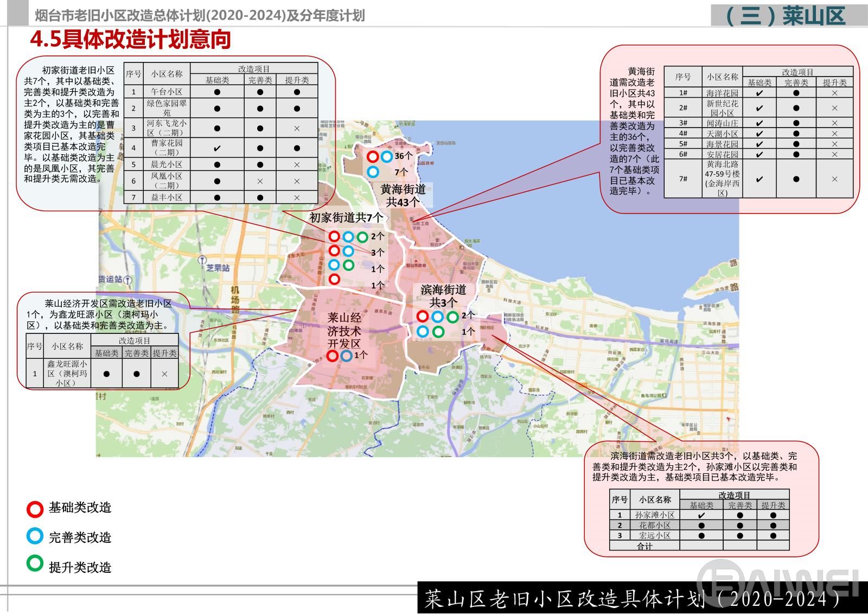The width and height of the screenshot is (868, 614).
Task: Click 基础类 checkmark for 孙家滩小区
Action: click(x=701, y=515)
